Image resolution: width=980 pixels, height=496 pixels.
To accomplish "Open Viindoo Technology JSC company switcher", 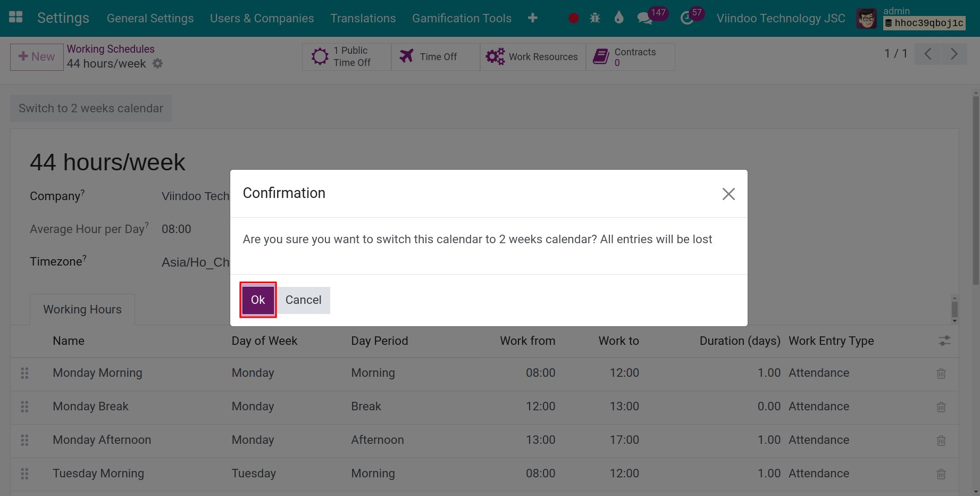I will pos(781,18).
